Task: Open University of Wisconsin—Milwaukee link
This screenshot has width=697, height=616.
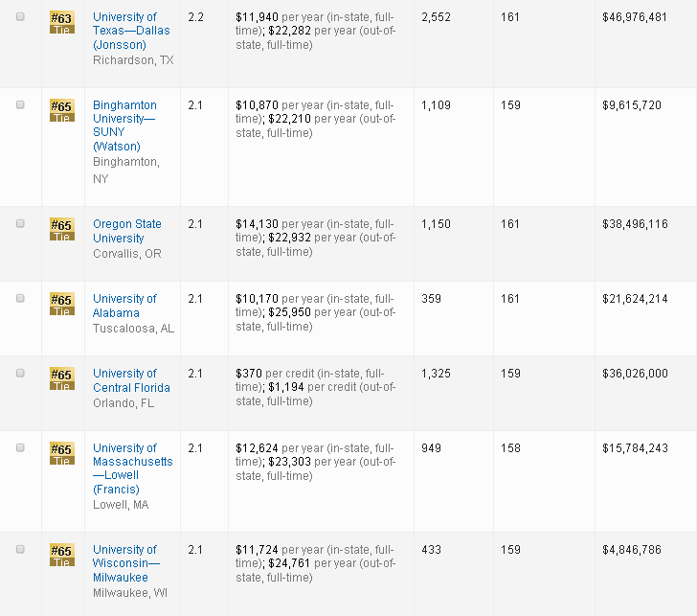Action: [x=124, y=563]
